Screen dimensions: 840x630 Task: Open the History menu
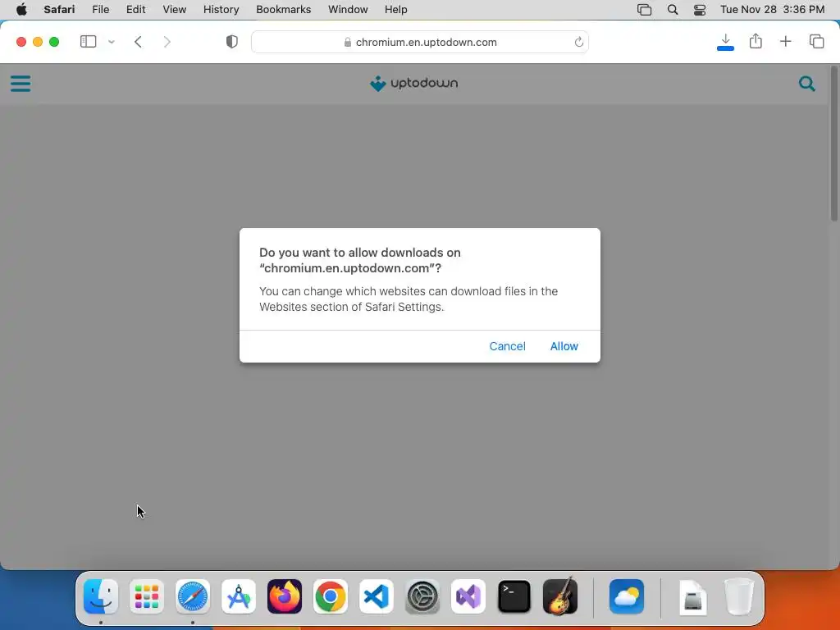pyautogui.click(x=221, y=10)
